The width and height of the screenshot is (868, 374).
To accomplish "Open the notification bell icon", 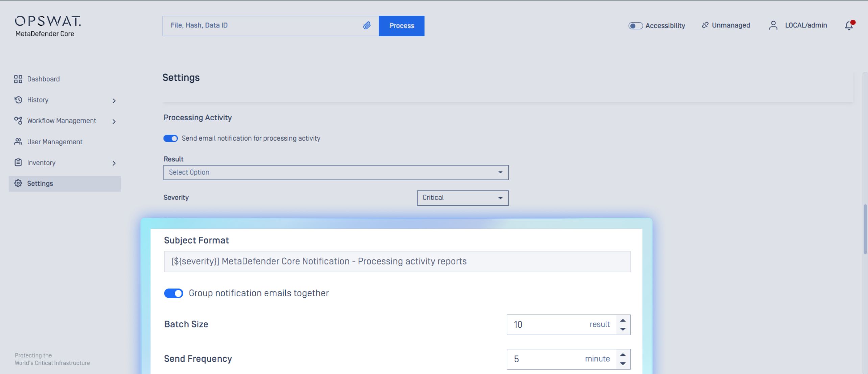I will (x=849, y=25).
